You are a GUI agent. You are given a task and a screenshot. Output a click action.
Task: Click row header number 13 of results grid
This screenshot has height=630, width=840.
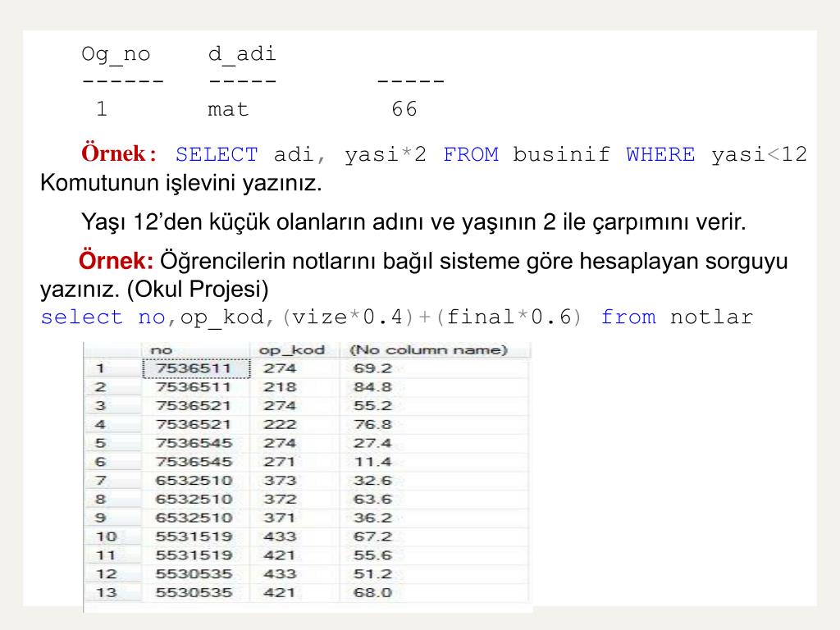106,593
